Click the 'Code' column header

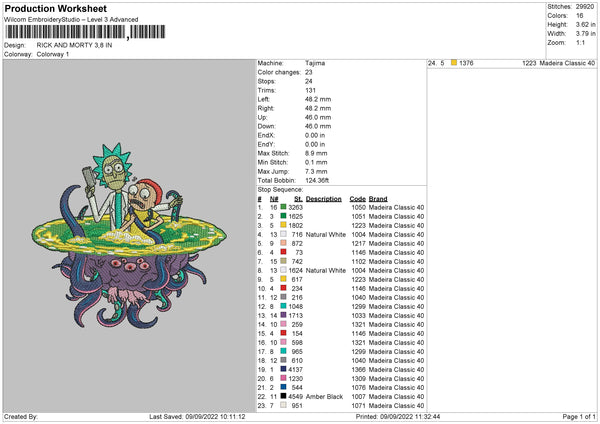point(357,199)
